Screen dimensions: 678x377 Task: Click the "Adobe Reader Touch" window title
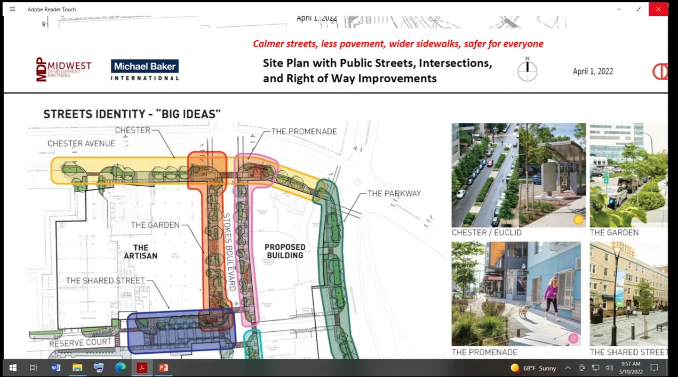51,9
